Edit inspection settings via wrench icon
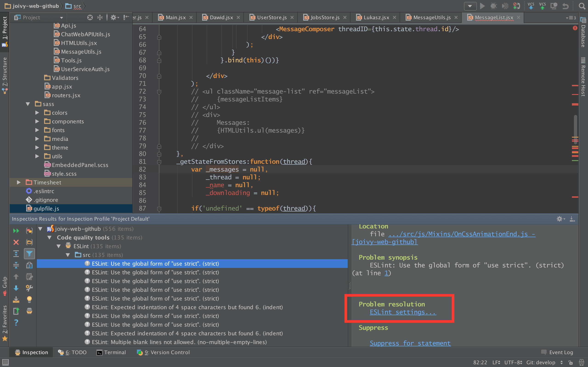Screen dimensions: 588x367 29,288
